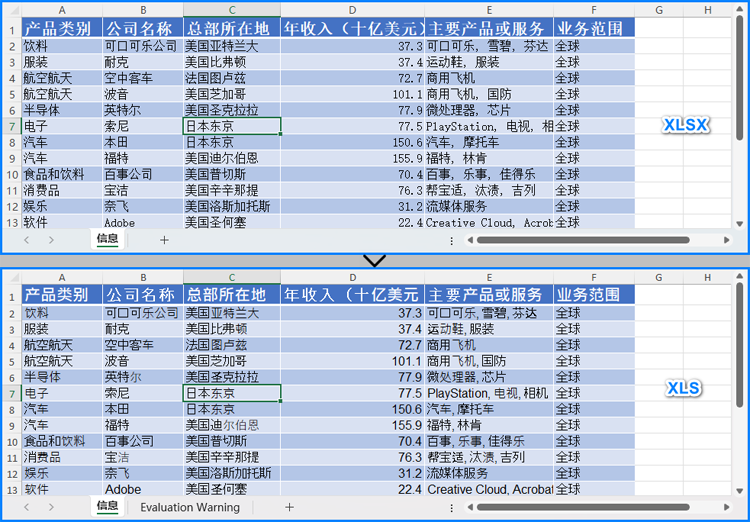Open the 信息 sheet tab in XLS window

coord(107,506)
